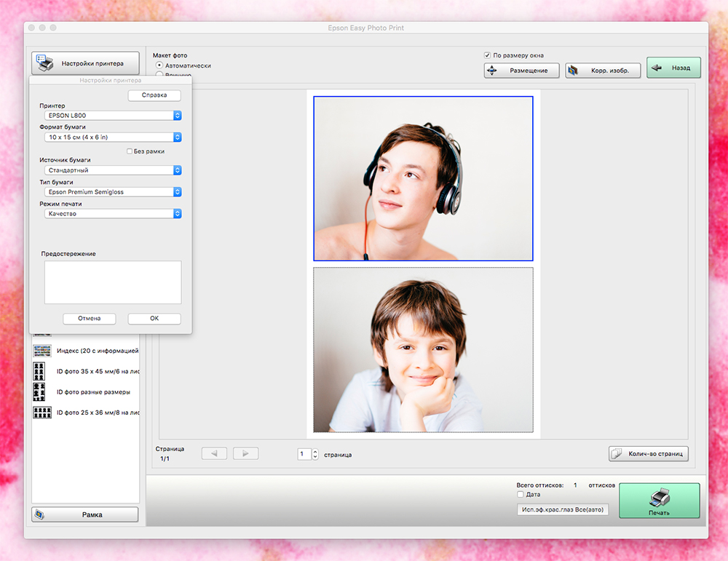This screenshot has height=561, width=728.
Task: Click the Рамка frame icon
Action: pyautogui.click(x=40, y=514)
